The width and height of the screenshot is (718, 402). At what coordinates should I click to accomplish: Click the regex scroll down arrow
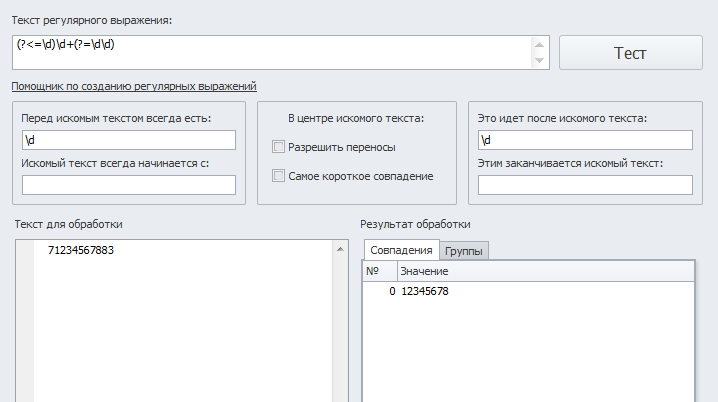pos(539,60)
